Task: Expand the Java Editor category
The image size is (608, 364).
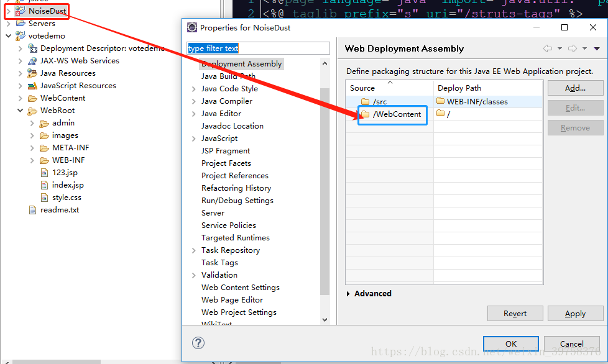Action: [193, 114]
